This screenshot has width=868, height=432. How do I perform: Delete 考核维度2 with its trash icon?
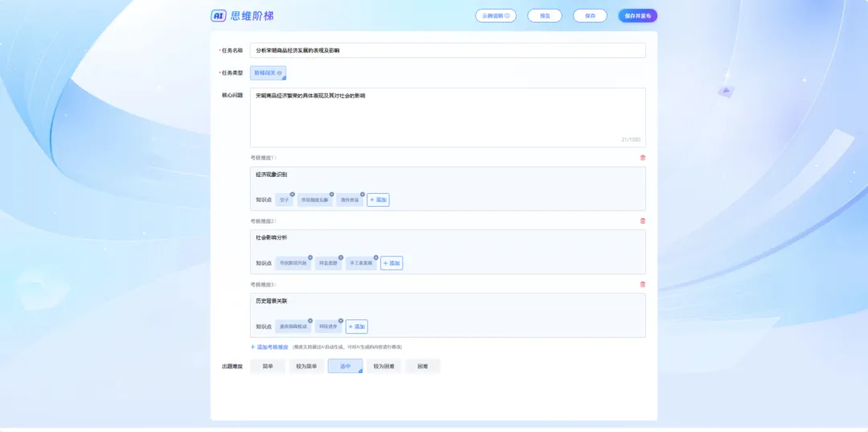(x=642, y=221)
